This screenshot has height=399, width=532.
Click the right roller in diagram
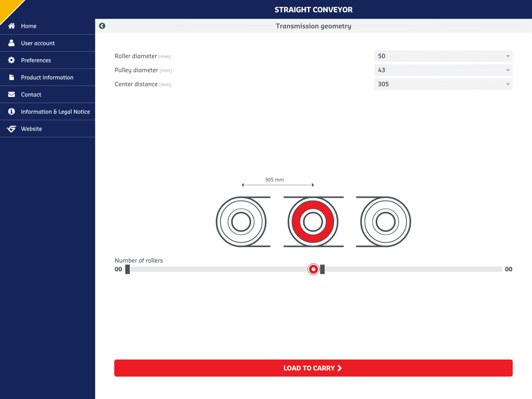385,221
